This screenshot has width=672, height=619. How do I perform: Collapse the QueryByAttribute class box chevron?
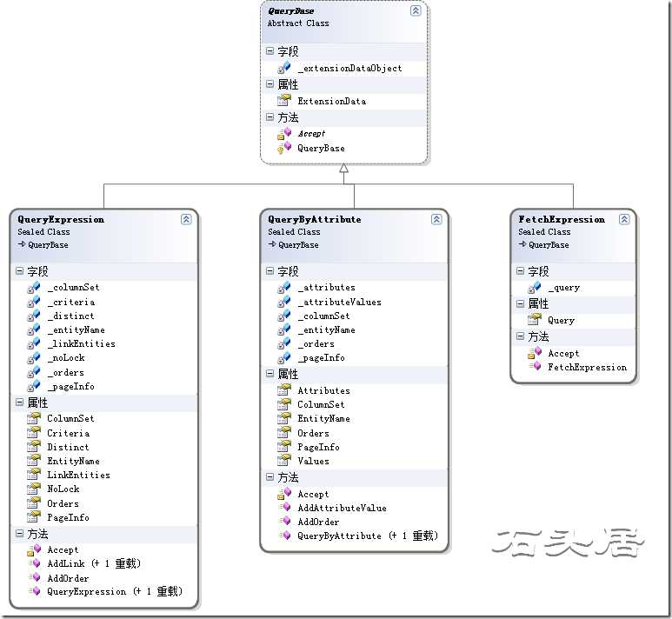coord(436,219)
